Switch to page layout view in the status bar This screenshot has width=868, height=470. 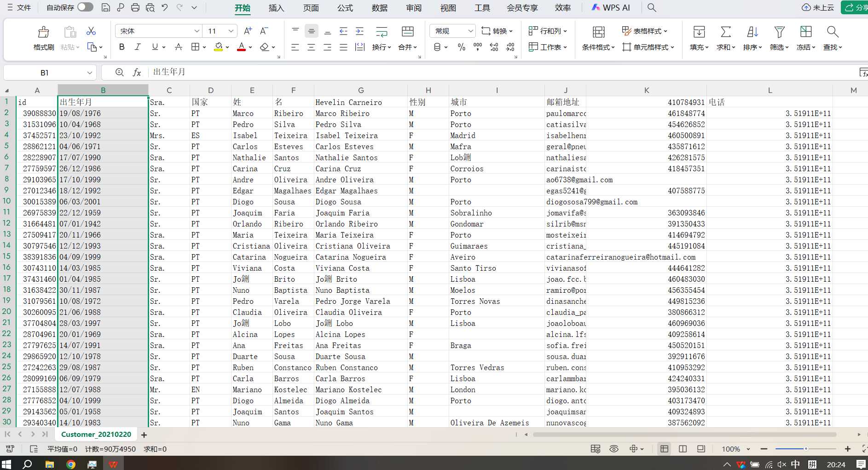click(683, 449)
